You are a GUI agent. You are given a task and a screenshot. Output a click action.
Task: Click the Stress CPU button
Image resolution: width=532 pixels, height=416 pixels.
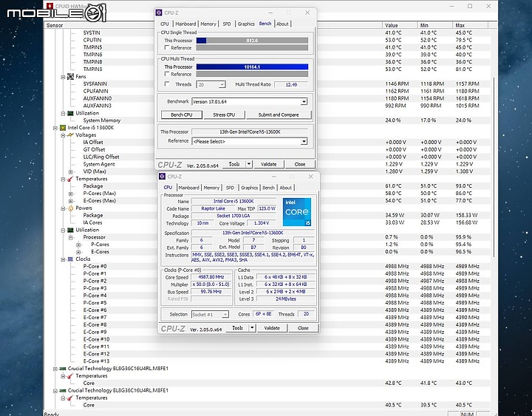pyautogui.click(x=224, y=115)
